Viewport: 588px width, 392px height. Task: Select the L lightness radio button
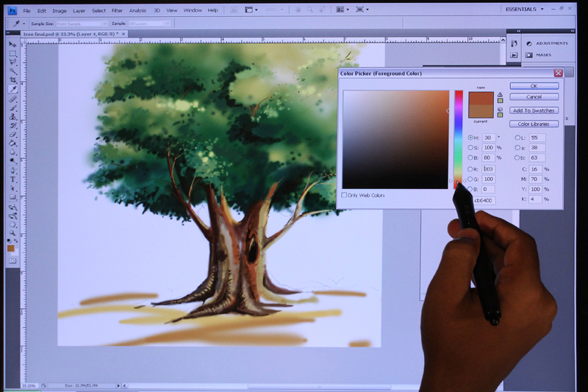(x=517, y=138)
